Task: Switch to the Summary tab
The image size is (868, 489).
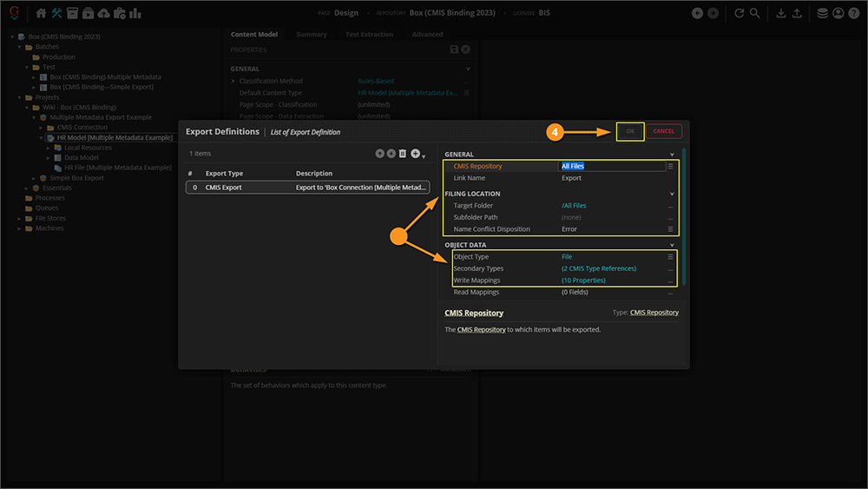Action: [311, 35]
